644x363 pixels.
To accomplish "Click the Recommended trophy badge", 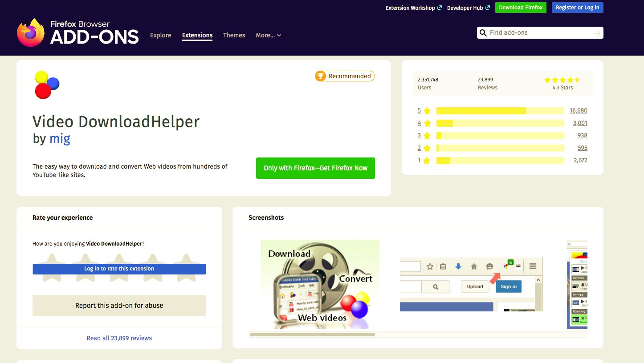I will 345,76.
